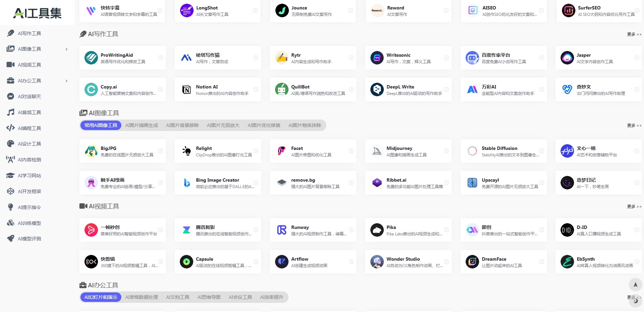Switch to the AI会议工具 tab

tap(240, 297)
